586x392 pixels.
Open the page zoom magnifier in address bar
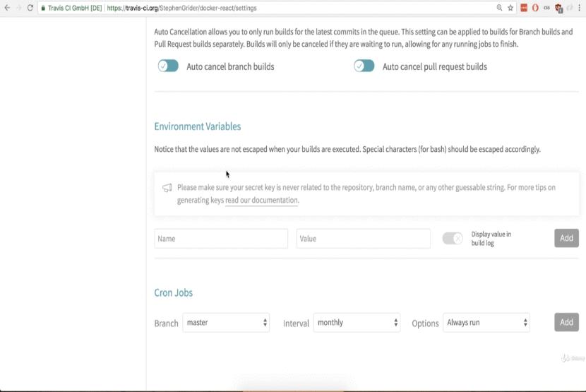tap(499, 8)
